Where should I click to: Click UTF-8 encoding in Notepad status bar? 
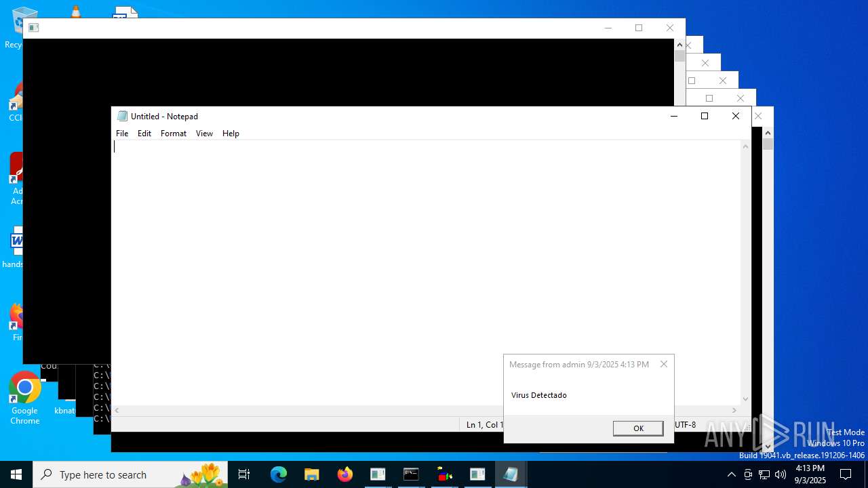click(x=685, y=424)
